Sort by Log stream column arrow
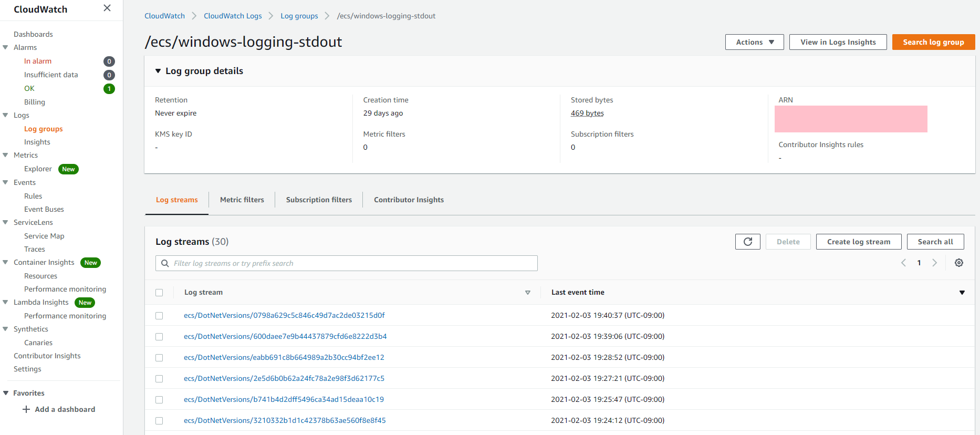980x435 pixels. [528, 293]
